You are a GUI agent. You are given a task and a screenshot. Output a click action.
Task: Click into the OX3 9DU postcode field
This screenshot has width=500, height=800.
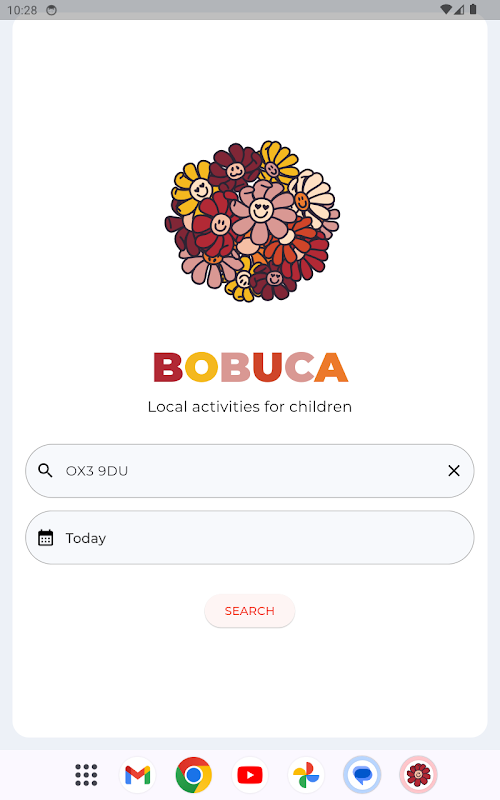pyautogui.click(x=249, y=470)
